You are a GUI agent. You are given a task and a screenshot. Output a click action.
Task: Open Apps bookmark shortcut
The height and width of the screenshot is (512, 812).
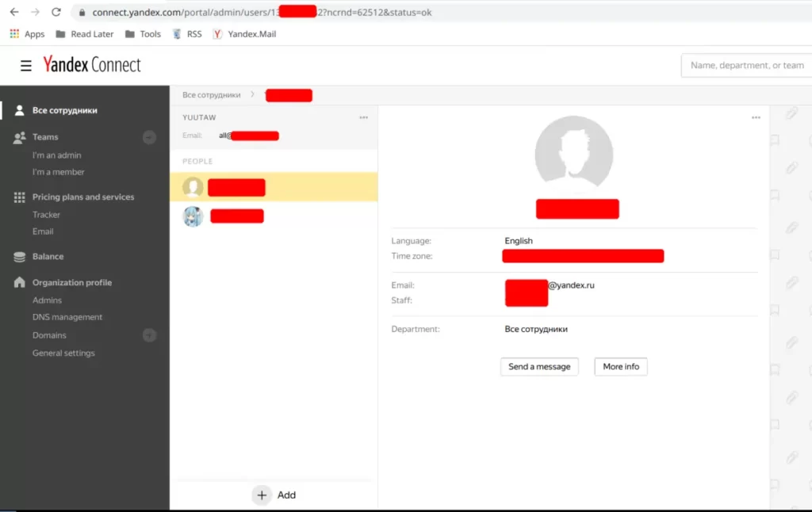(28, 34)
